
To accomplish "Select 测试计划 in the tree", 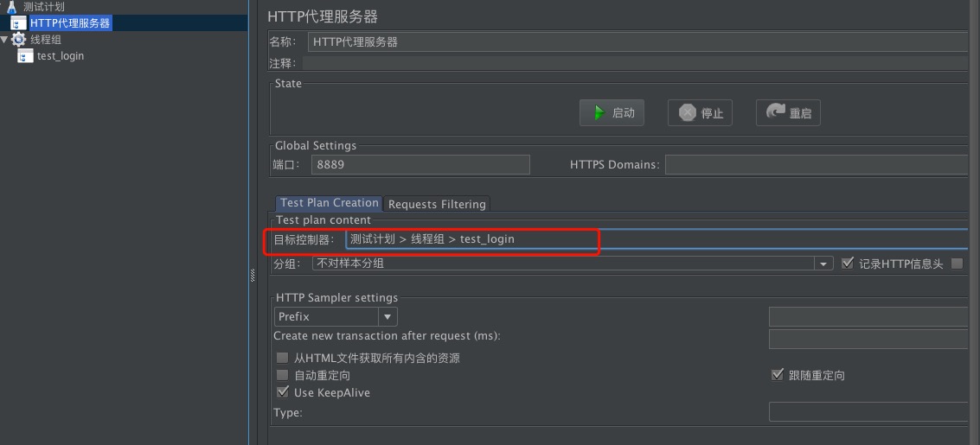I will pyautogui.click(x=44, y=7).
